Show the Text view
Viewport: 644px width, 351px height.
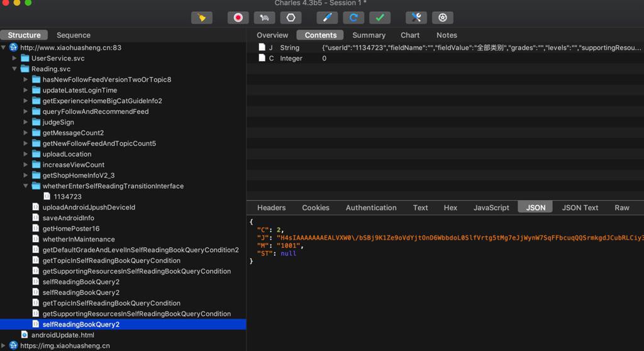(x=420, y=208)
